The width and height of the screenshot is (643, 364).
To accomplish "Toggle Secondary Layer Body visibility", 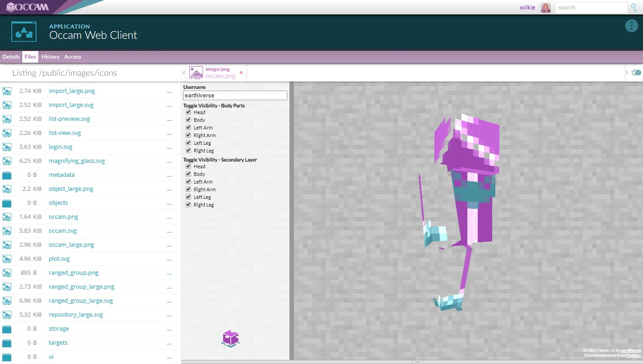I will pos(188,174).
